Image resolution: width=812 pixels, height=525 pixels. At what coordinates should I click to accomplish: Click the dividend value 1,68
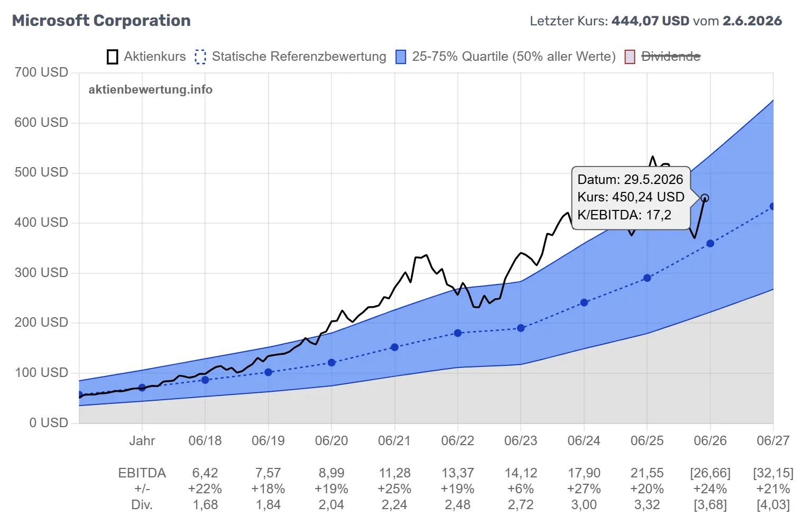205,505
